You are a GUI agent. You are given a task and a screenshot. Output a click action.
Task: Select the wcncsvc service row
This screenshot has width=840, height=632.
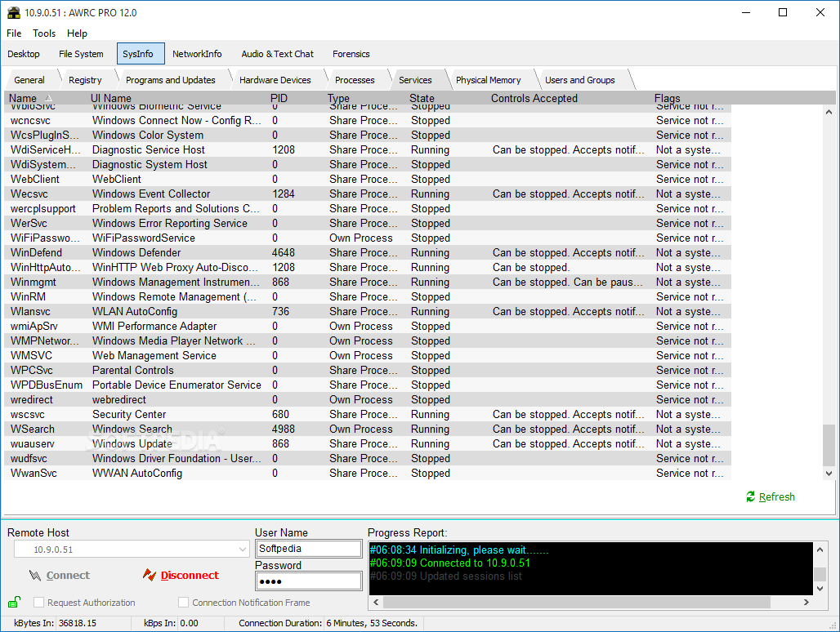coord(368,120)
